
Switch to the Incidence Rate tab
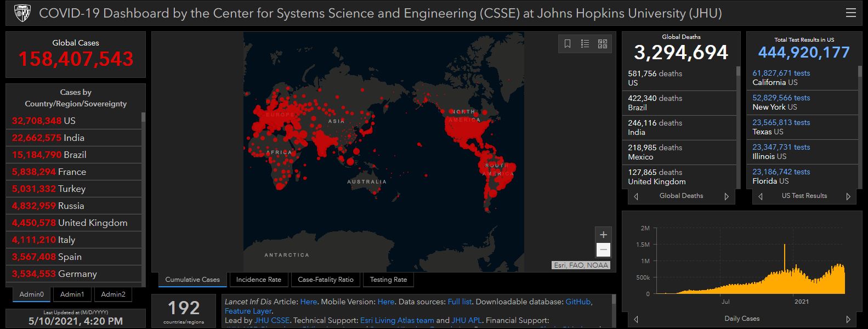tap(258, 280)
